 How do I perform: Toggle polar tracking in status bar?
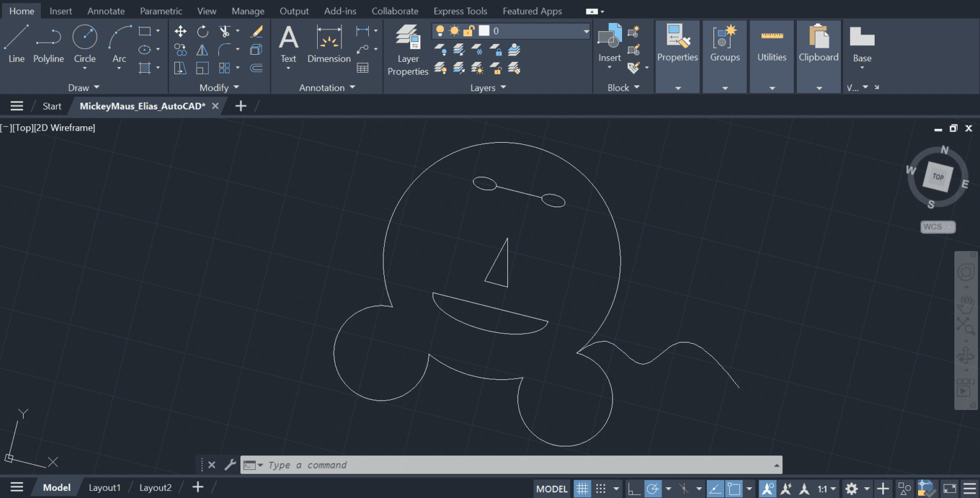click(x=653, y=488)
